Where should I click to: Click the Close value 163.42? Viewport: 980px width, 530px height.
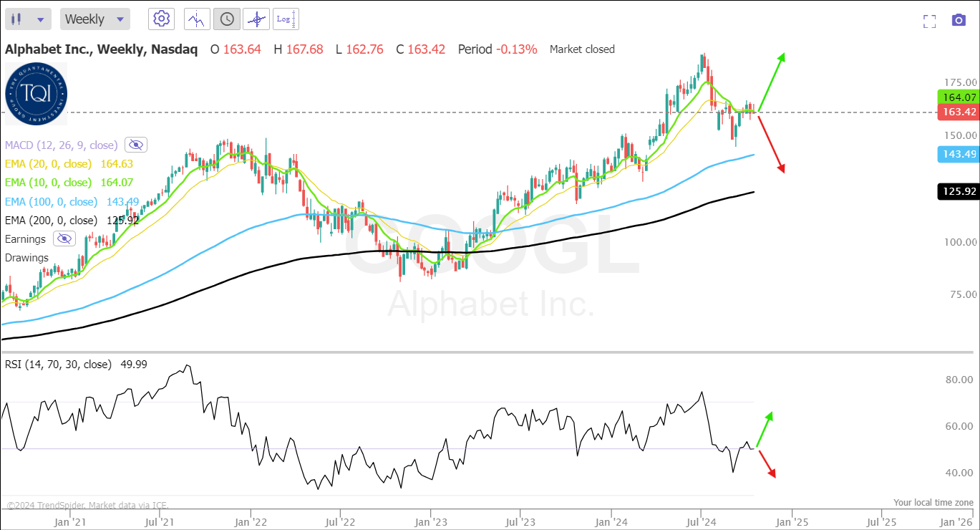(x=426, y=49)
